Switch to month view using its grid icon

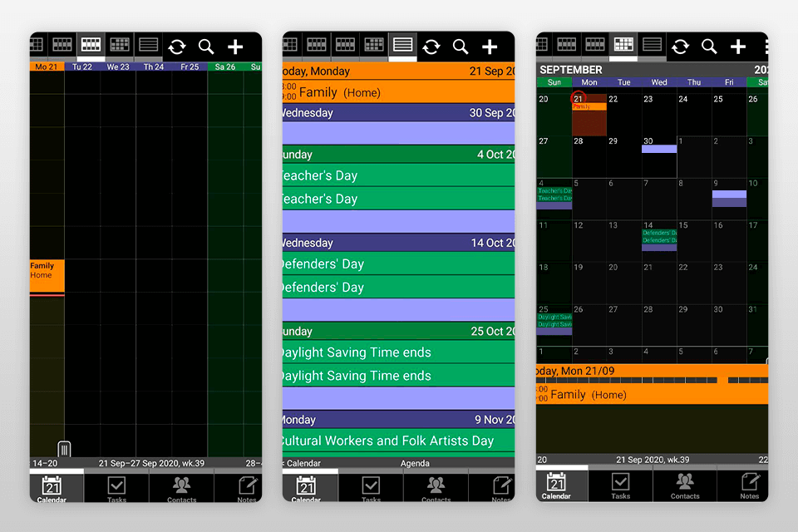[x=623, y=46]
